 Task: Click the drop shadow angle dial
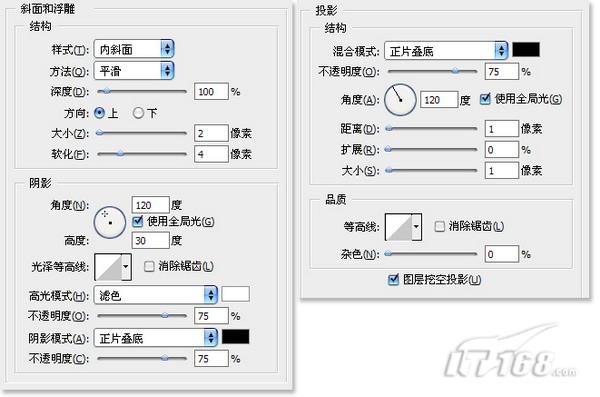400,100
